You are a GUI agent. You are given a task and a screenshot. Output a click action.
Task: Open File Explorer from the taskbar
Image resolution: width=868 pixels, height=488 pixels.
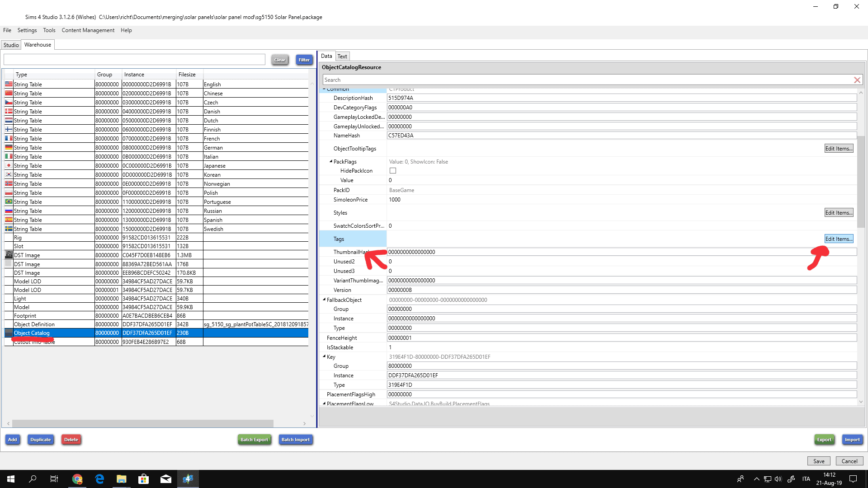[121, 479]
